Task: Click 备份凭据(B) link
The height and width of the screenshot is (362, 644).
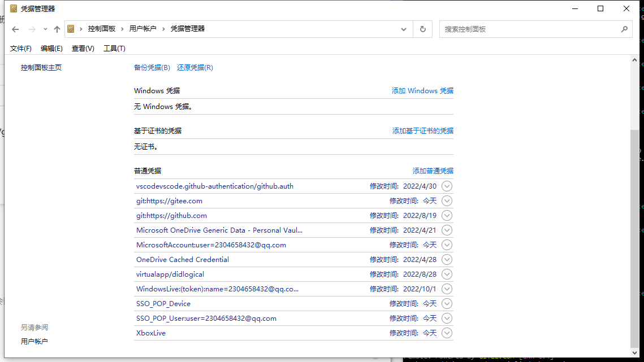Action: coord(152,68)
